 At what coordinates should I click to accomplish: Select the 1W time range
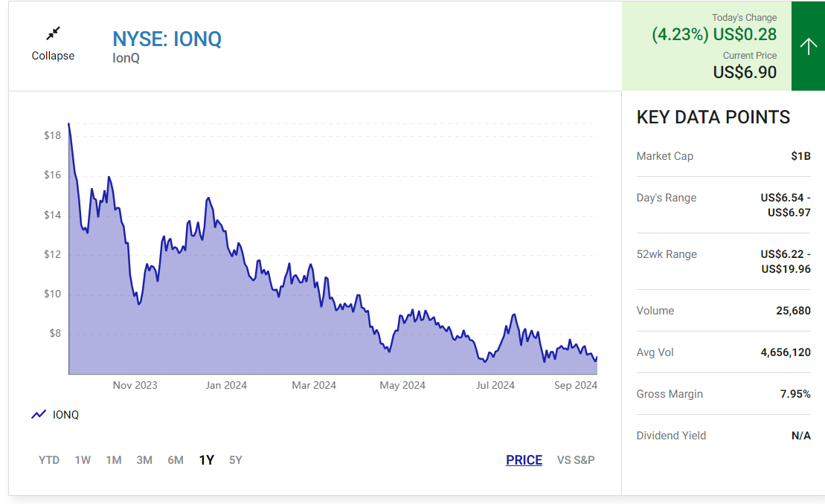pyautogui.click(x=83, y=460)
